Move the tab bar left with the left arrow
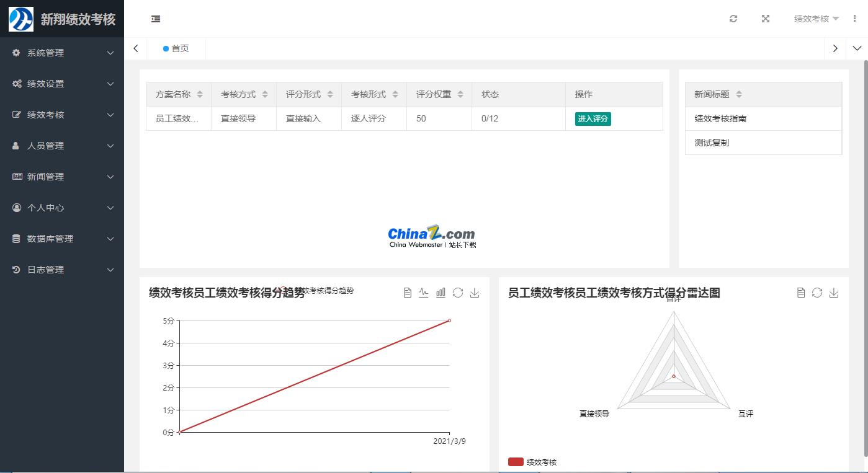This screenshot has height=473, width=868. point(136,48)
